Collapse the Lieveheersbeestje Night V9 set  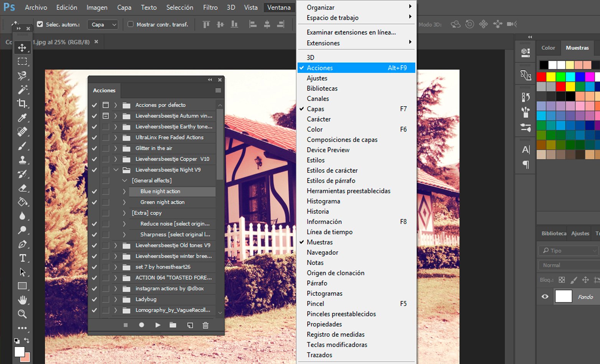[x=115, y=170]
